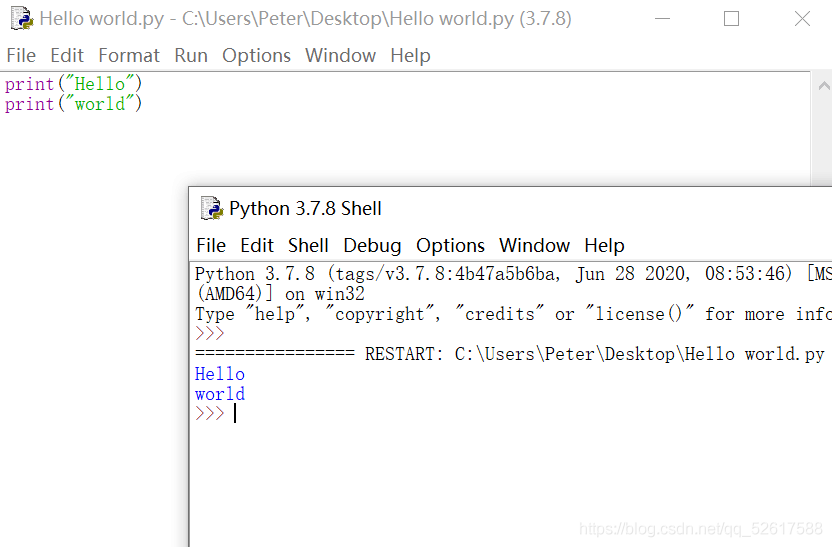
Task: Open the Shell menu
Action: coord(308,245)
